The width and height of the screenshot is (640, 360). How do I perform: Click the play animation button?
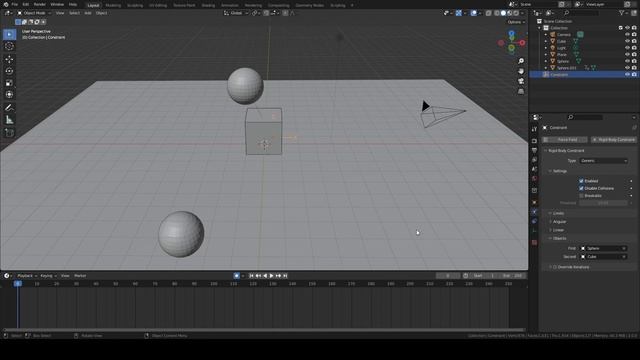tap(271, 276)
